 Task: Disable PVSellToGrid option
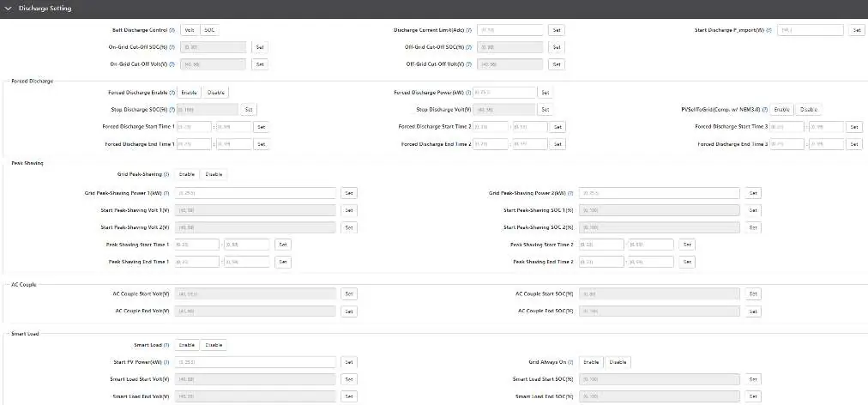click(x=809, y=110)
